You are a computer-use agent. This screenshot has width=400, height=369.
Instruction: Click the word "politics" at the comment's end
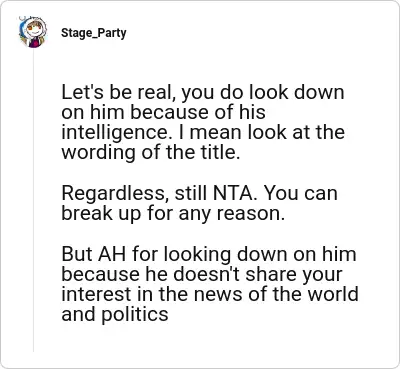coord(135,315)
